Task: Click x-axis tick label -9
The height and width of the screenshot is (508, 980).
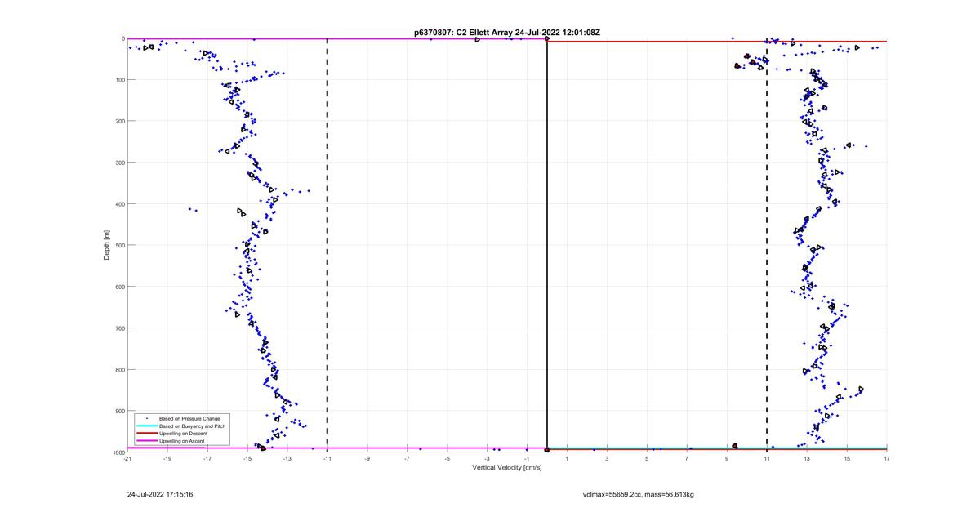Action: [x=367, y=459]
